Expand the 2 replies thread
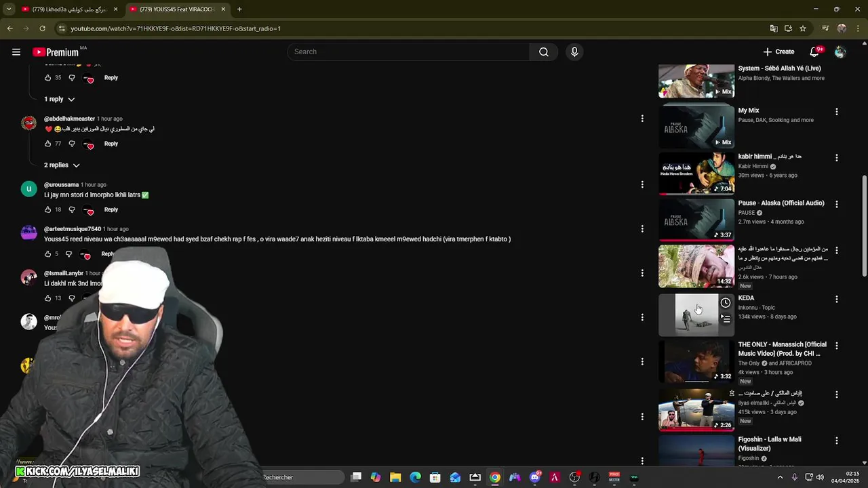Image resolution: width=868 pixels, height=488 pixels. click(62, 165)
